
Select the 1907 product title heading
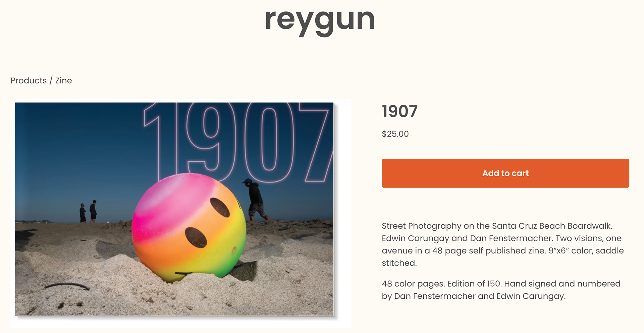click(399, 111)
